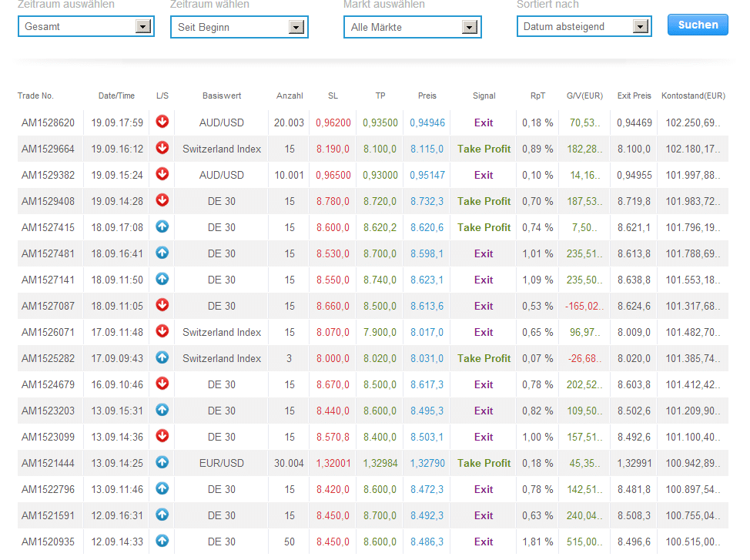Click red short arrow for trade AM1528620
The image size is (750, 560).
(162, 122)
